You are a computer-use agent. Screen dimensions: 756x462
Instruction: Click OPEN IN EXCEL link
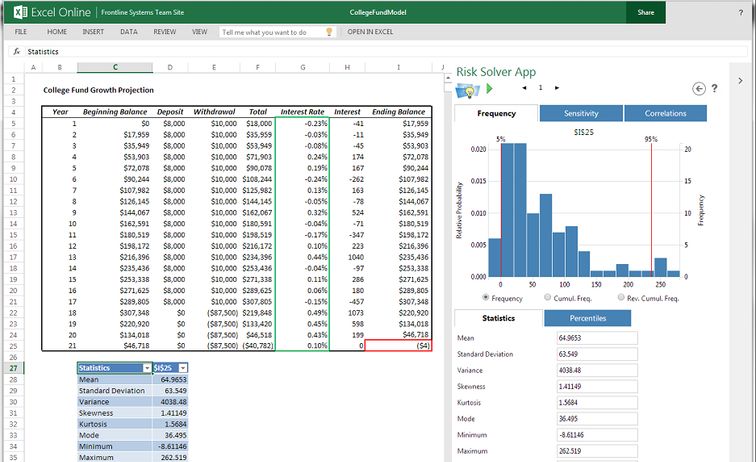pos(370,32)
